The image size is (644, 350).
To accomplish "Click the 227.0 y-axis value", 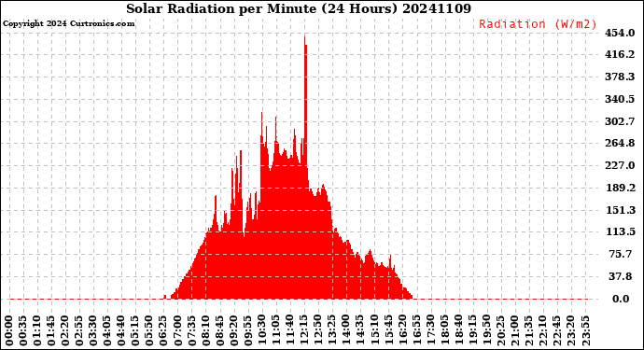I will [620, 165].
